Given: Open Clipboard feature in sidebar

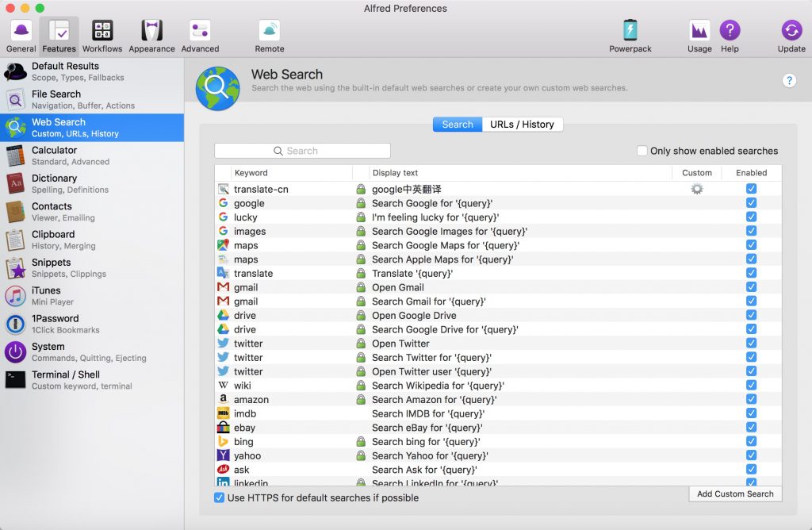Looking at the screenshot, I should [92, 240].
